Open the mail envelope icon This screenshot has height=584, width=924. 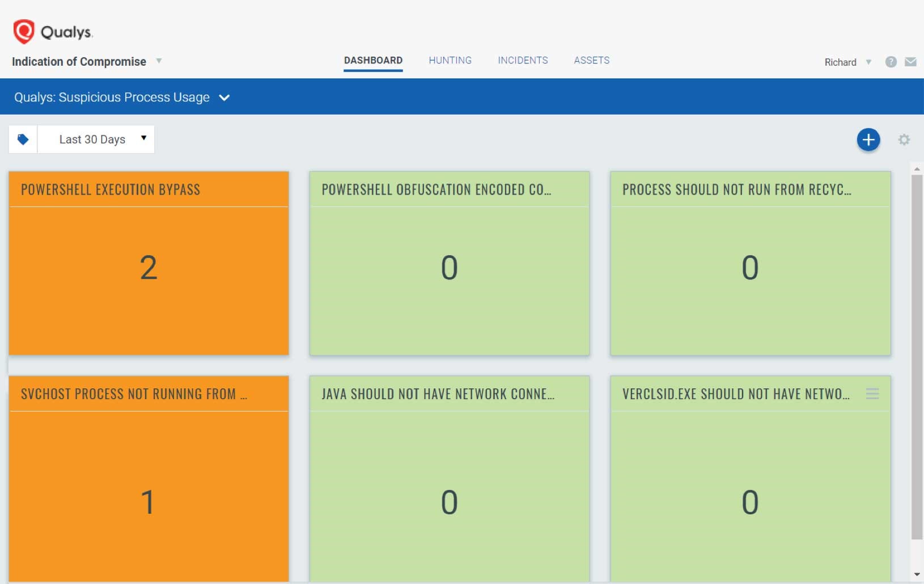[x=910, y=62]
